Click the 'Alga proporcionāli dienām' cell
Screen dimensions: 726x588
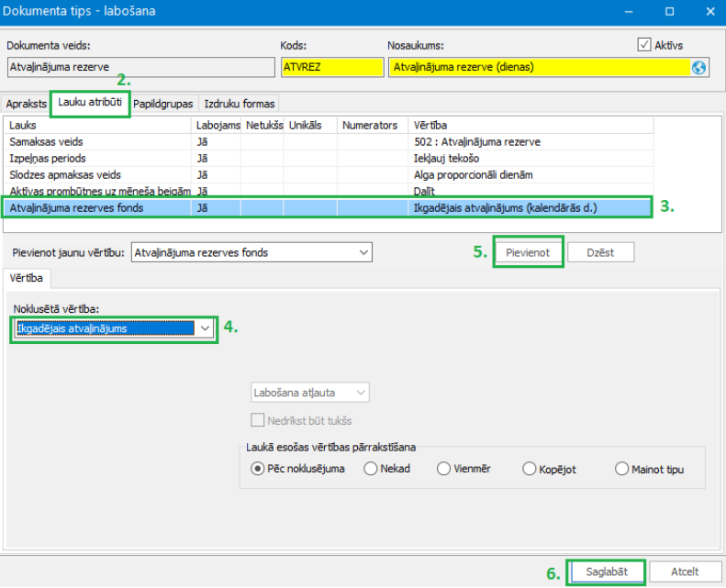[x=531, y=175]
